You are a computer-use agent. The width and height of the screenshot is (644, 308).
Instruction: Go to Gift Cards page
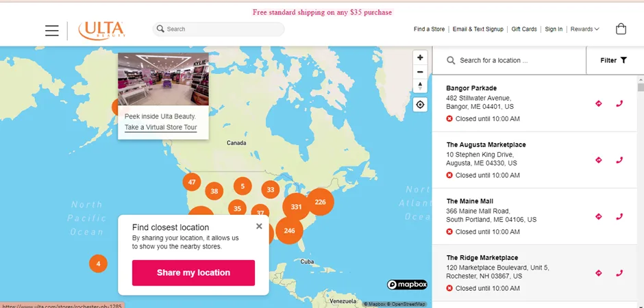point(524,29)
